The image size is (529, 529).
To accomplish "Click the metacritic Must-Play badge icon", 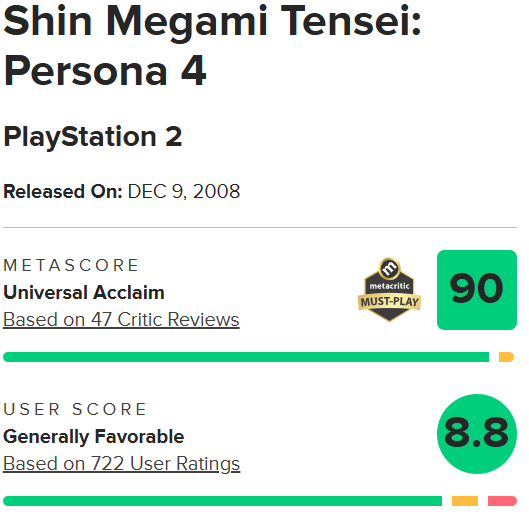I will (x=389, y=290).
